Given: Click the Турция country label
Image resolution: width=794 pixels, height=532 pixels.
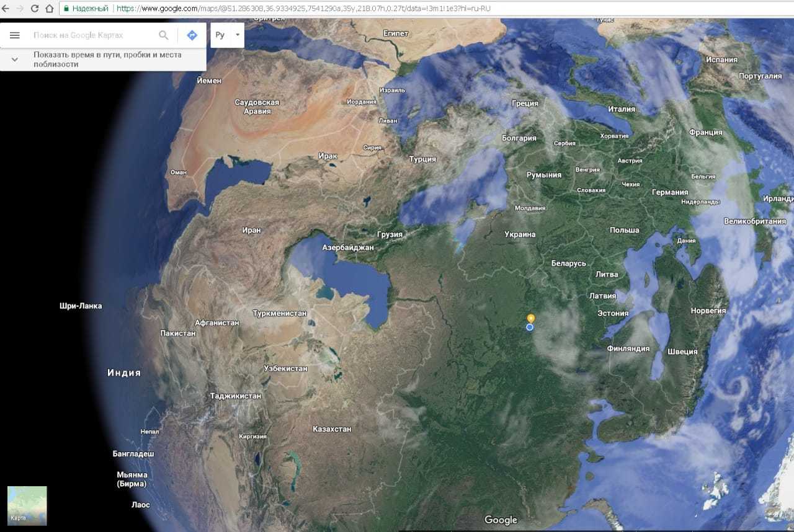Looking at the screenshot, I should pyautogui.click(x=422, y=159).
